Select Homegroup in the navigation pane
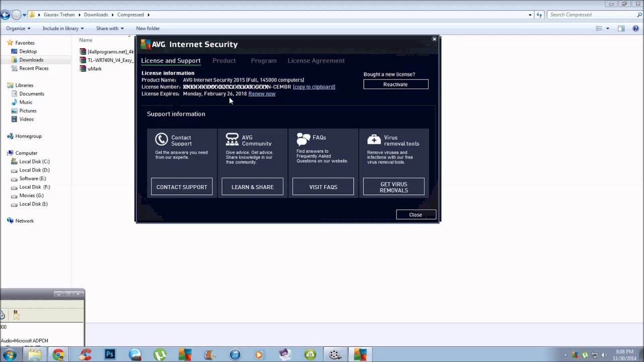The height and width of the screenshot is (362, 644). coord(28,136)
